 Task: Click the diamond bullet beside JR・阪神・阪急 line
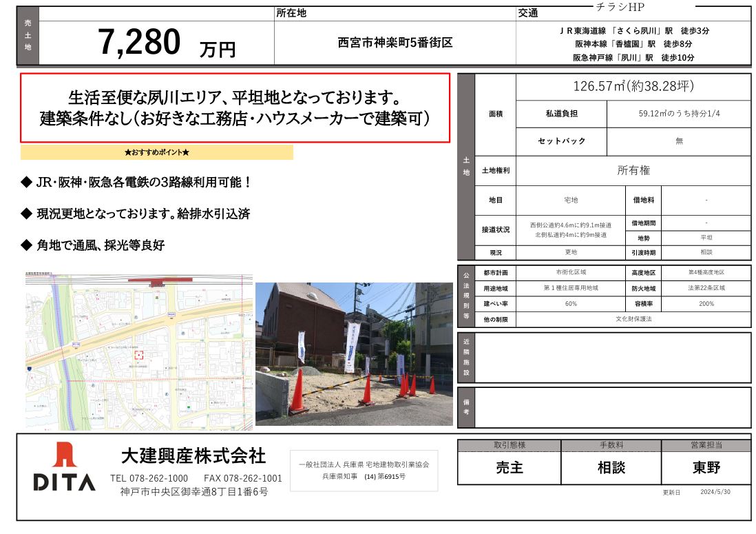pyautogui.click(x=27, y=183)
